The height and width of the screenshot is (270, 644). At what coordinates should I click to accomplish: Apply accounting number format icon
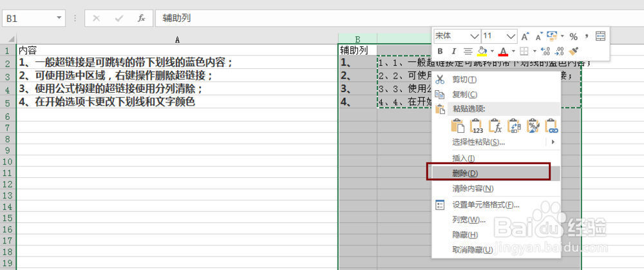(552, 37)
